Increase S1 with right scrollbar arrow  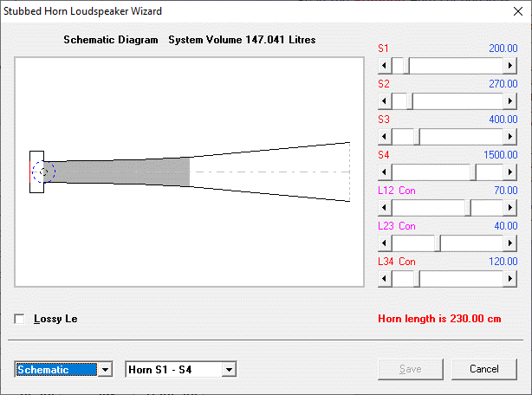pyautogui.click(x=510, y=66)
